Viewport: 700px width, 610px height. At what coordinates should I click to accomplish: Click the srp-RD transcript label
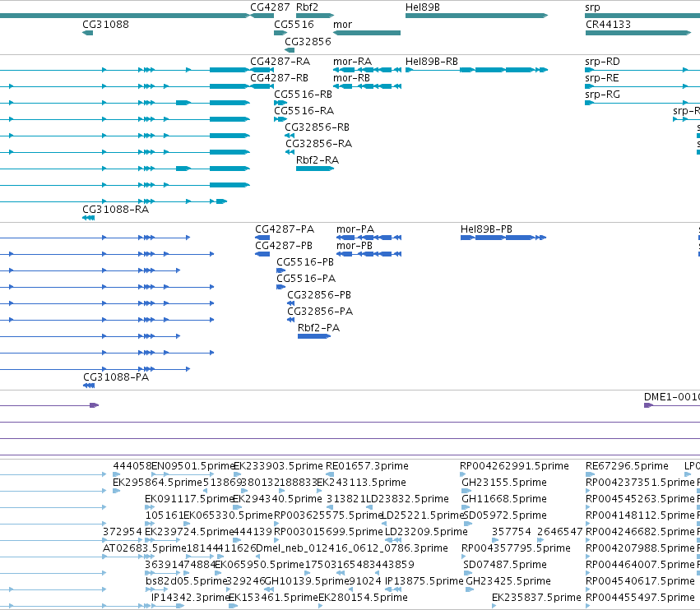point(602,62)
